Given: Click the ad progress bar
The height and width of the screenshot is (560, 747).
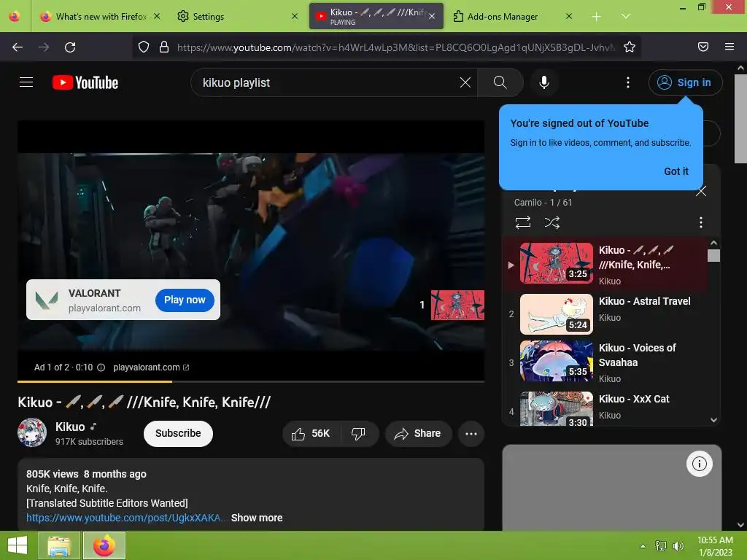Looking at the screenshot, I should pyautogui.click(x=251, y=381).
